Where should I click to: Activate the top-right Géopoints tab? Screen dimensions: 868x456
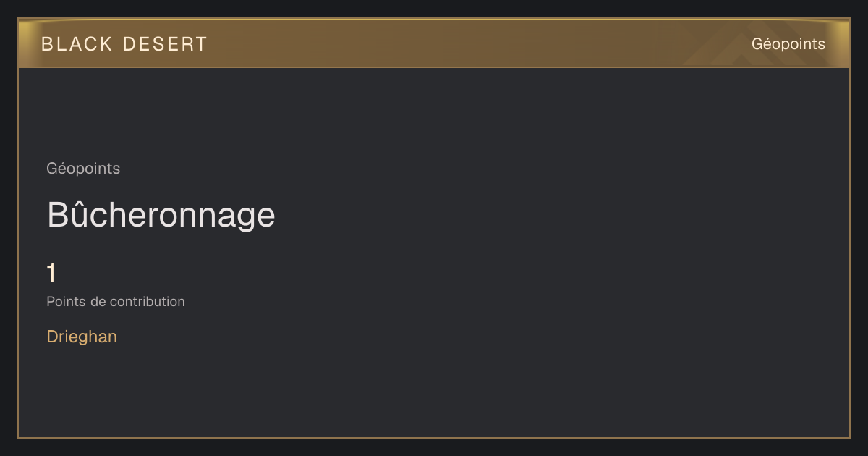[788, 44]
